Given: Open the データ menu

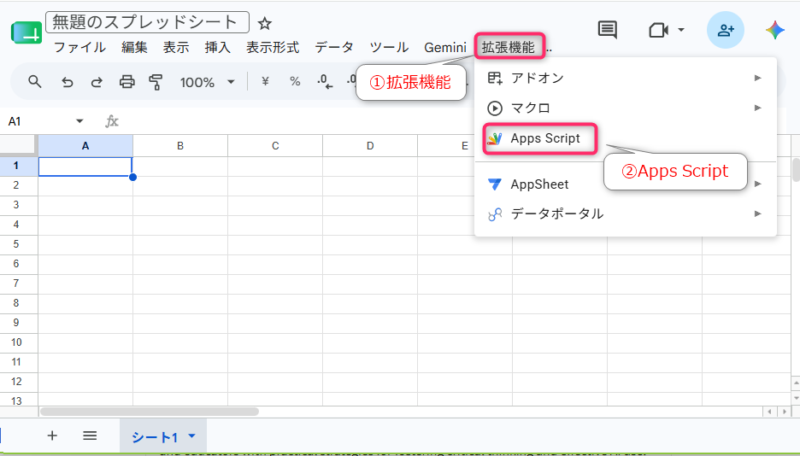Looking at the screenshot, I should click(334, 47).
